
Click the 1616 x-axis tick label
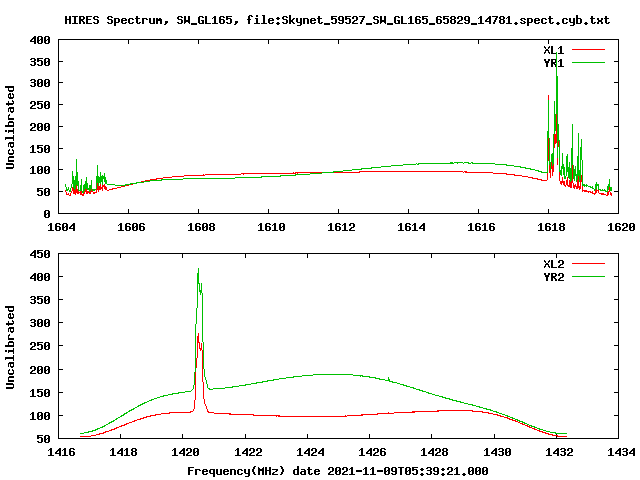tap(481, 227)
